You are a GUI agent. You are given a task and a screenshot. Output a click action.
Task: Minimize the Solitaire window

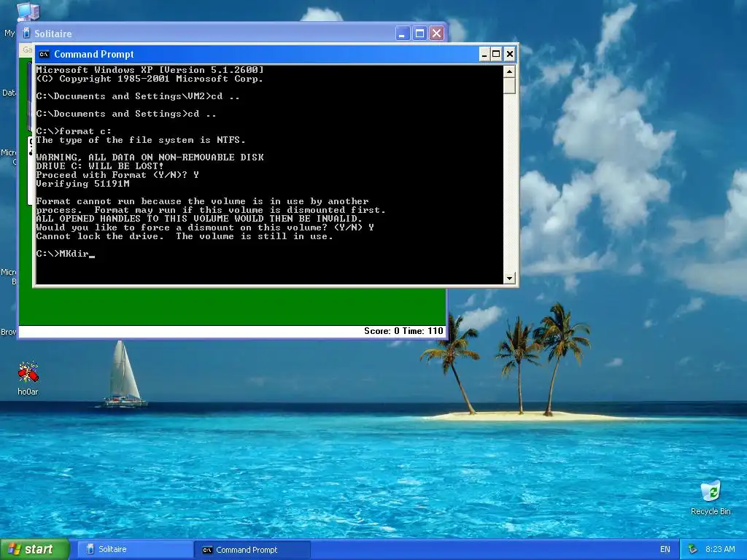[x=403, y=34]
